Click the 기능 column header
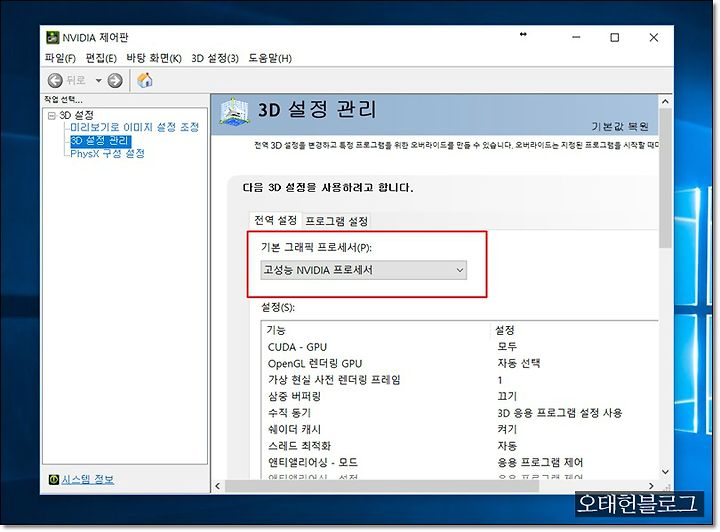Image resolution: width=720 pixels, height=532 pixels. pos(376,330)
